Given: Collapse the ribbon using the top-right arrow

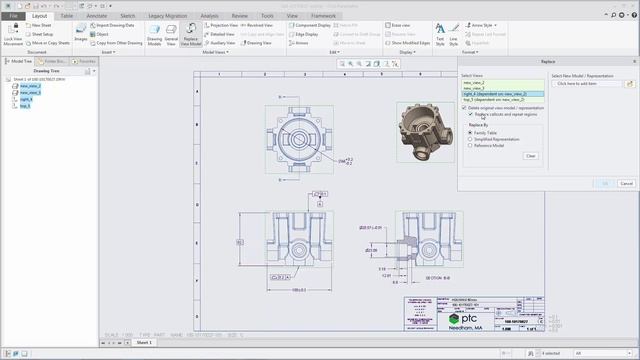Looking at the screenshot, I should point(606,15).
